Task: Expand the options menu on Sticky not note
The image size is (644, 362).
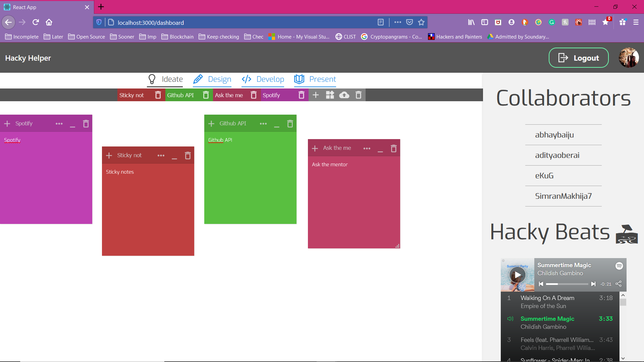Action: (161, 156)
